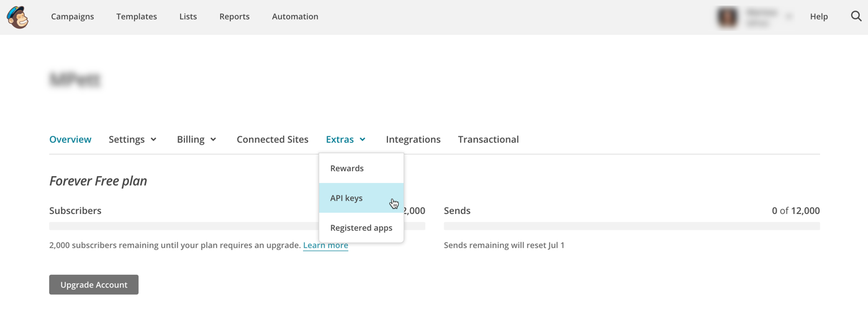
Task: Open the search magnifier icon
Action: 856,17
